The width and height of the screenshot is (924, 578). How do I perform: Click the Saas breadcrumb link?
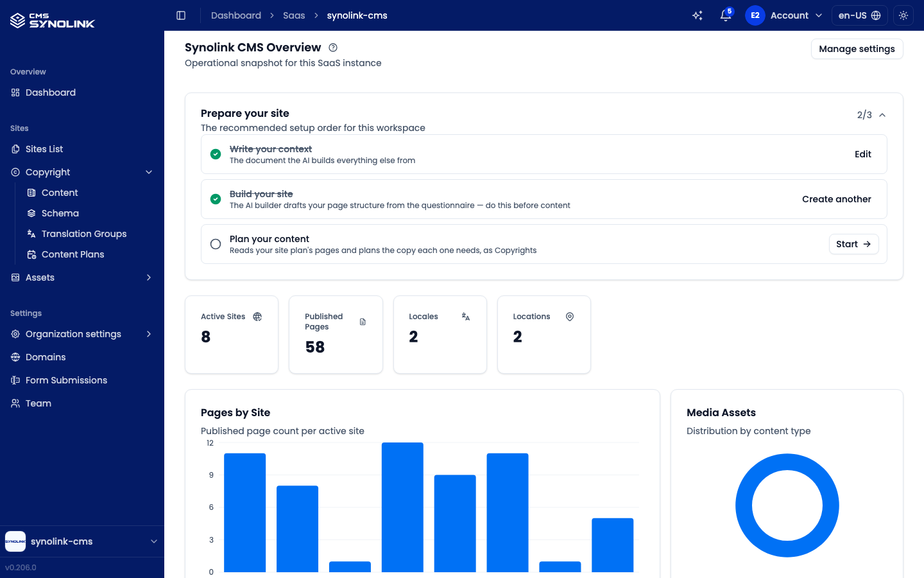click(x=294, y=15)
